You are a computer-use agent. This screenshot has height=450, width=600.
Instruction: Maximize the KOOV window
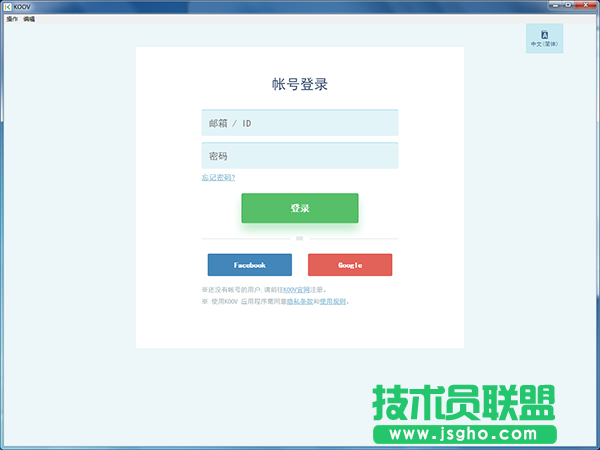(x=568, y=5)
